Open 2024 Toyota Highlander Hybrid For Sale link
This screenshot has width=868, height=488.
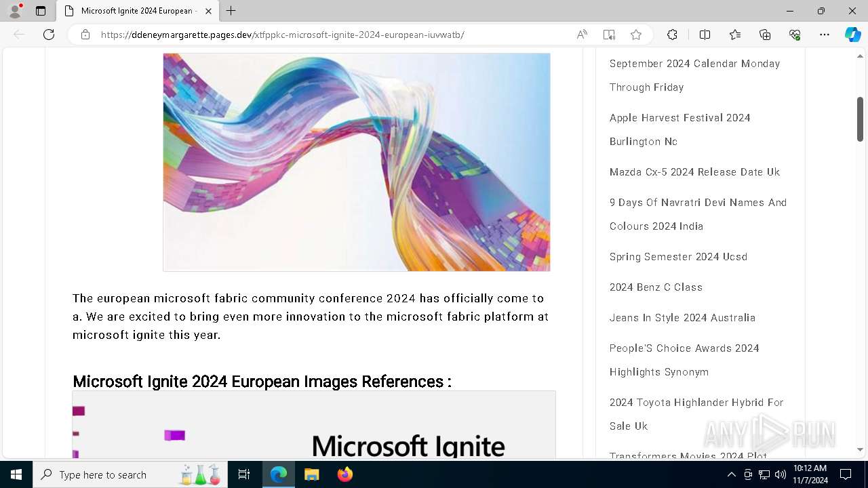tap(696, 414)
